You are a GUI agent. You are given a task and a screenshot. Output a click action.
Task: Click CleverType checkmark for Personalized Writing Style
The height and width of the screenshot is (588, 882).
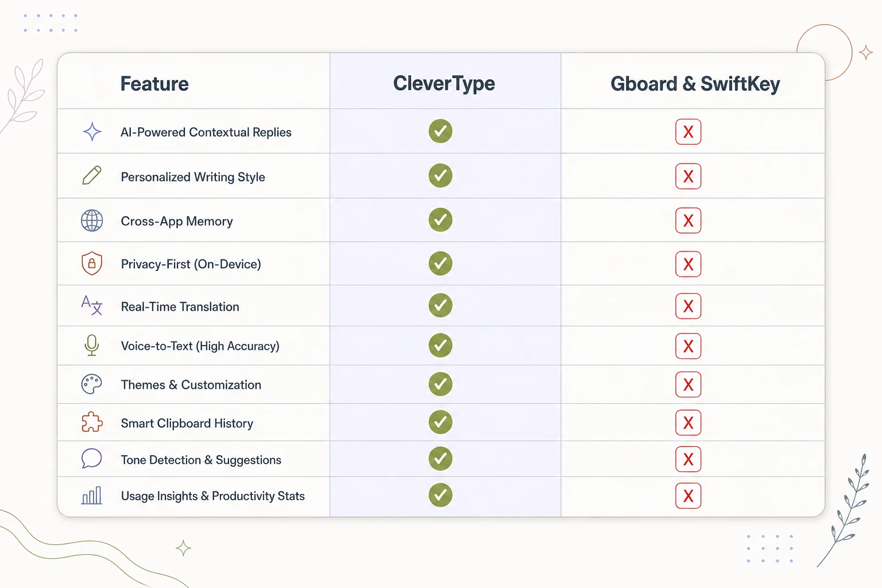click(x=440, y=176)
